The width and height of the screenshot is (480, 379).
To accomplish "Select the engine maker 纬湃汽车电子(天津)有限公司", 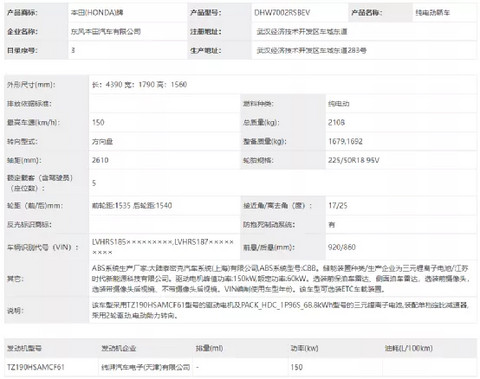I will pos(146,367).
